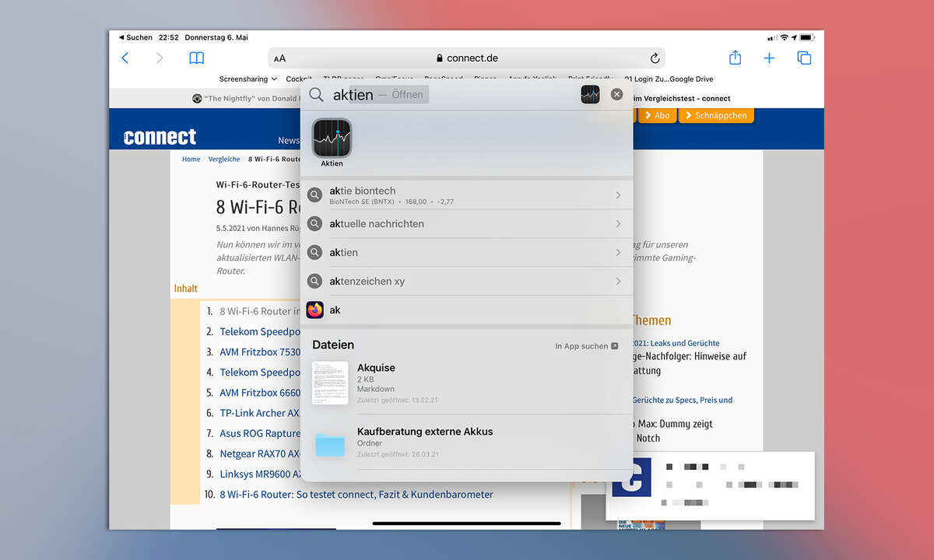
Task: Open chevron of 'aktuelle nachrichten' row
Action: (x=618, y=224)
